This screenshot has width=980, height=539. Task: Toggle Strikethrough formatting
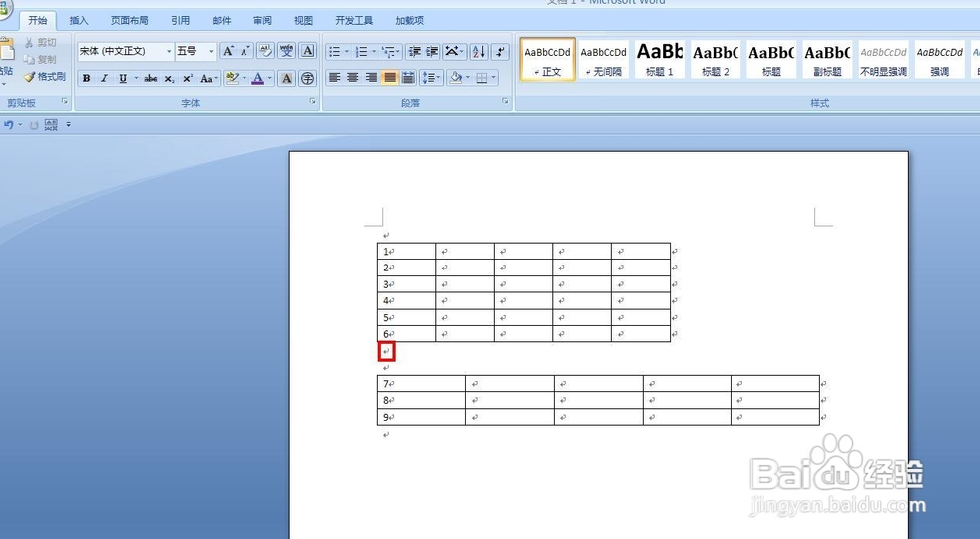pos(150,78)
